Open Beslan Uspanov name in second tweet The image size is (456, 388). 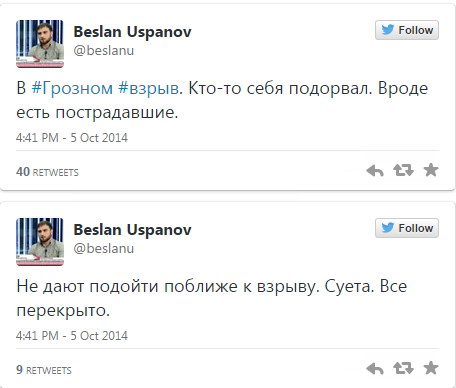[132, 230]
